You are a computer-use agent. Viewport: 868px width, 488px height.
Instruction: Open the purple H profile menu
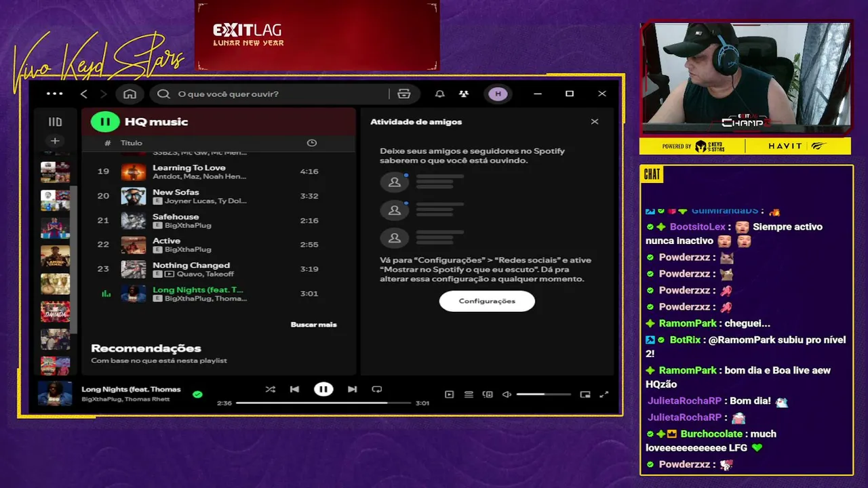pos(498,94)
